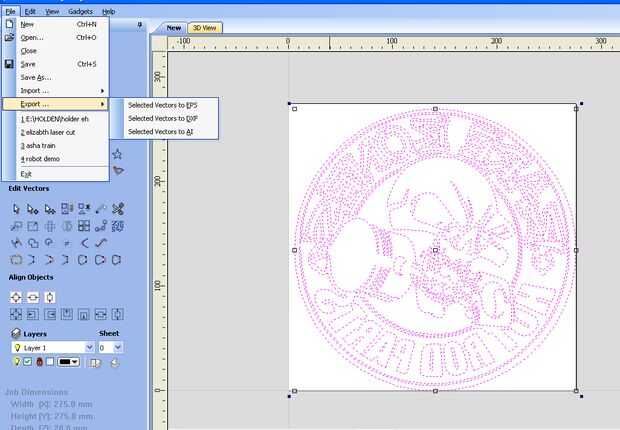The width and height of the screenshot is (620, 430).
Task: Open Copy Along Vectors tool
Action: [x=101, y=226]
